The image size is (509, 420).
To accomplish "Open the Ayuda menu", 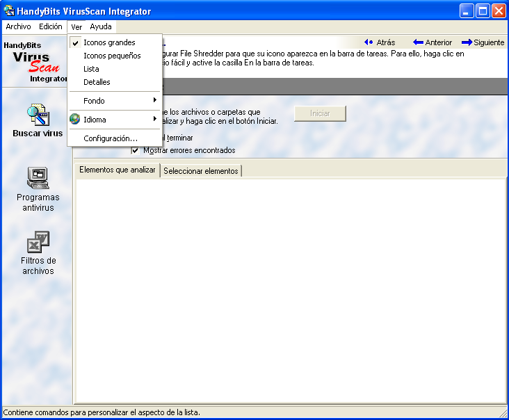I will click(x=101, y=26).
